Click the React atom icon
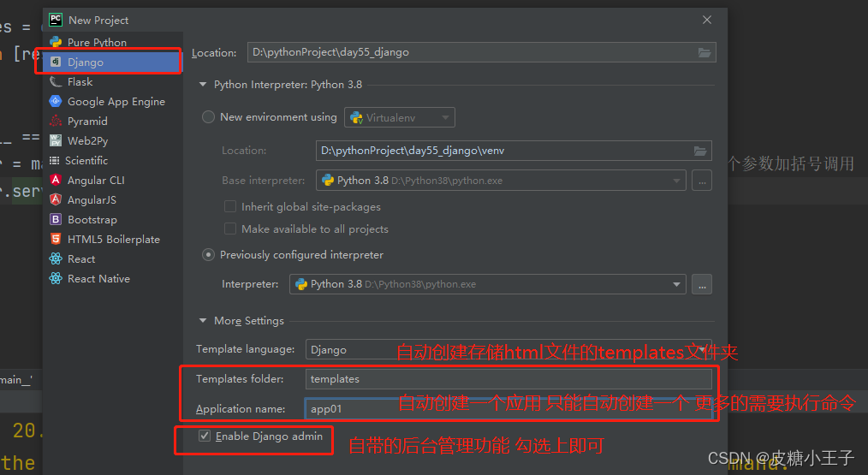This screenshot has width=868, height=475. (x=56, y=259)
